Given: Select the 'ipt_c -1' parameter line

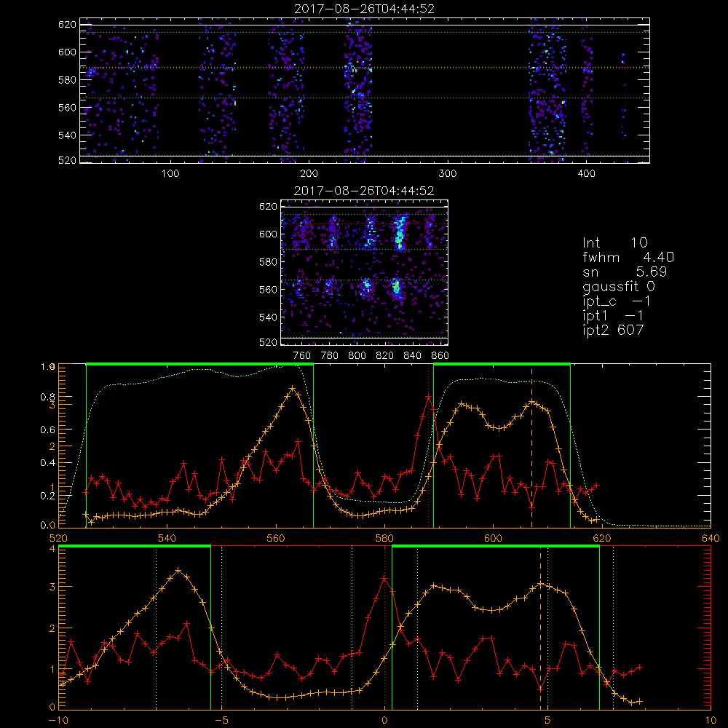Looking at the screenshot, I should coord(617,301).
